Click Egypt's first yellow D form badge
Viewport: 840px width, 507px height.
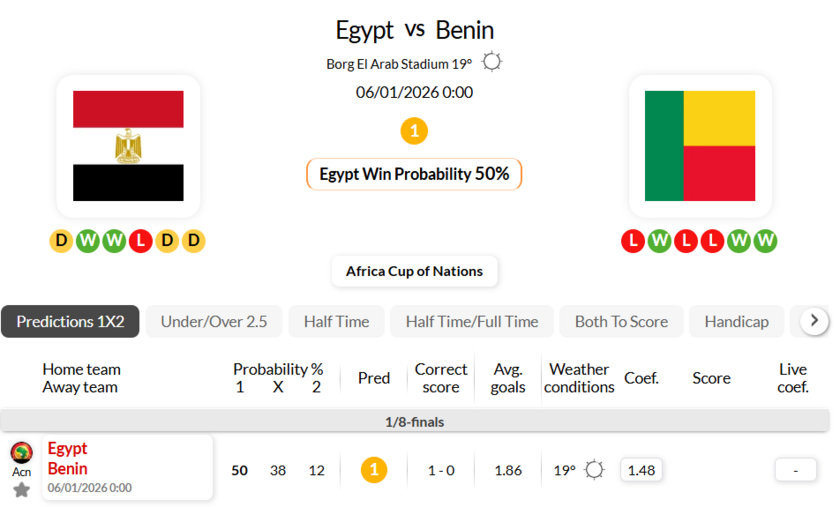click(61, 241)
